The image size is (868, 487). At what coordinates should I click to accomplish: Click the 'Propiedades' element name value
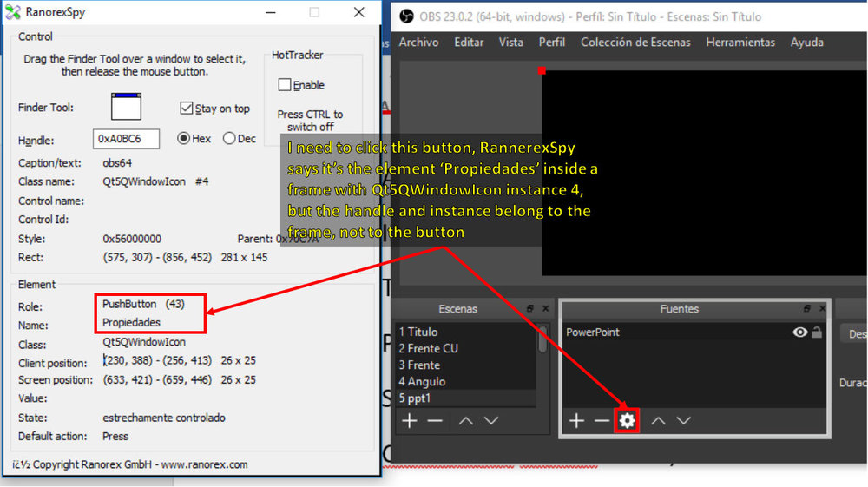click(x=131, y=322)
